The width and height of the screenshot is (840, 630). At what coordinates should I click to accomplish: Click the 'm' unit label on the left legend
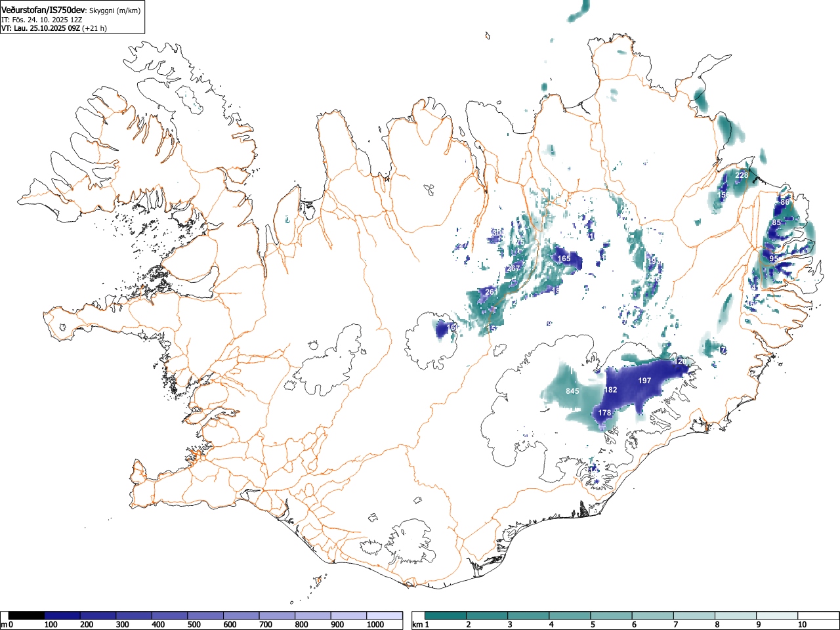tap(4, 625)
